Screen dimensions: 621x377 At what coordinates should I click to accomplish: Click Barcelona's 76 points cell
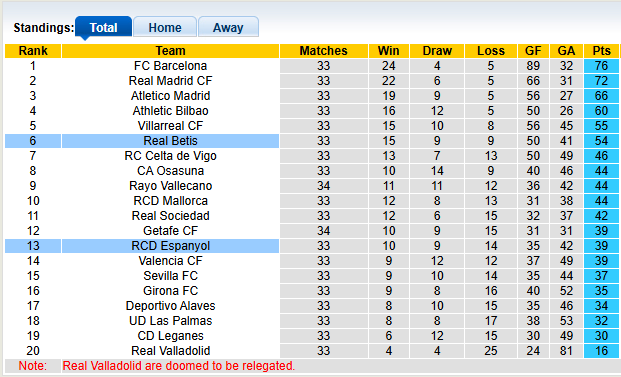click(x=601, y=66)
